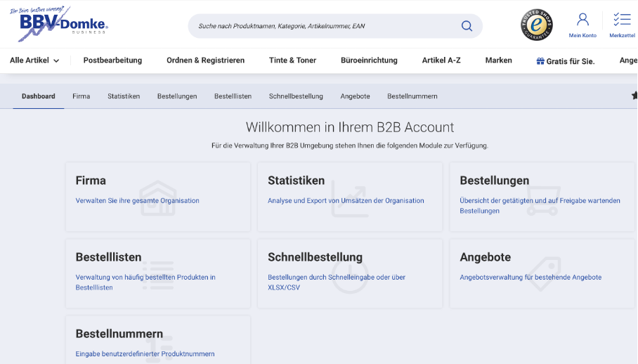
Task: Expand the Alle Artikel dropdown
Action: point(34,60)
